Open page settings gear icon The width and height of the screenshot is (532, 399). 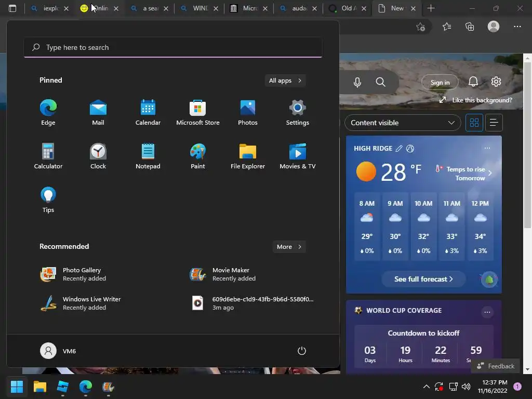(x=496, y=82)
